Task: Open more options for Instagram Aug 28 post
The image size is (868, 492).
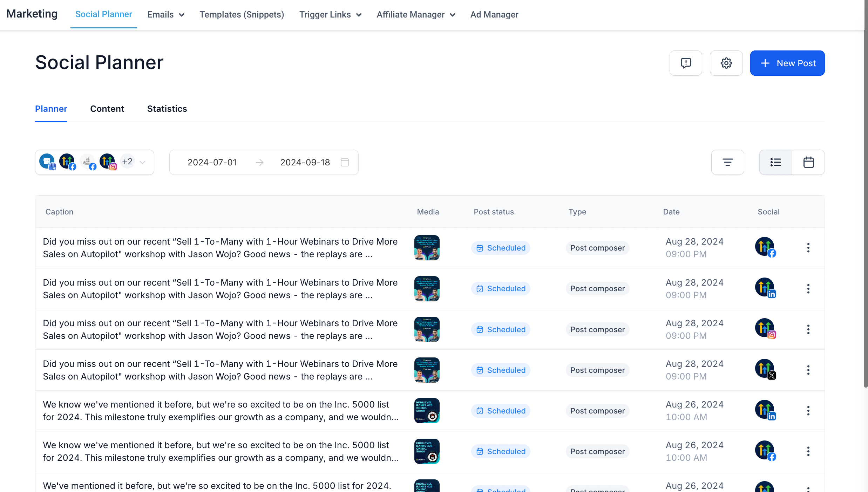Action: point(808,329)
